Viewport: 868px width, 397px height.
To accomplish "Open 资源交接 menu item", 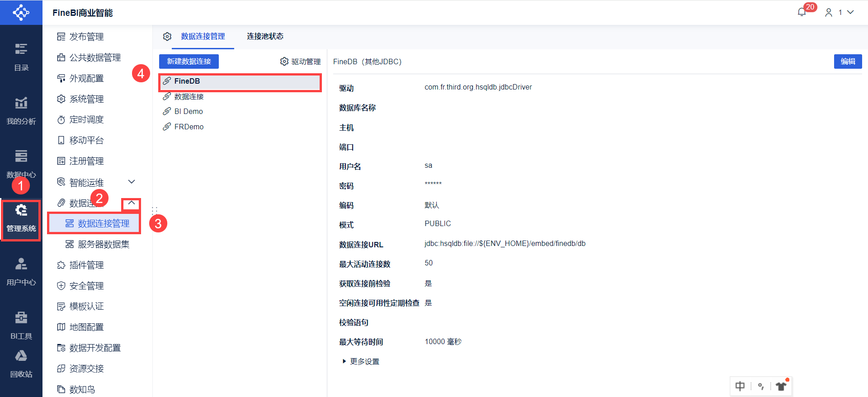I will [x=80, y=369].
